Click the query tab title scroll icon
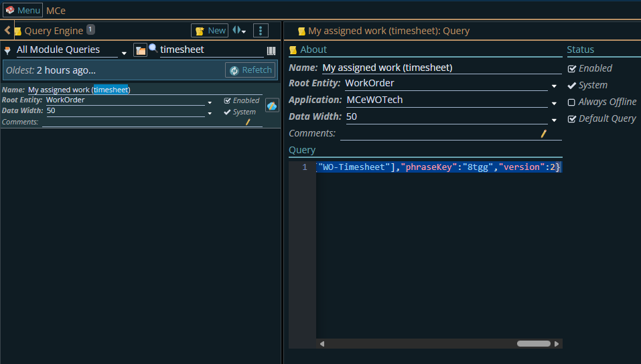The height and width of the screenshot is (364, 641). [x=301, y=31]
